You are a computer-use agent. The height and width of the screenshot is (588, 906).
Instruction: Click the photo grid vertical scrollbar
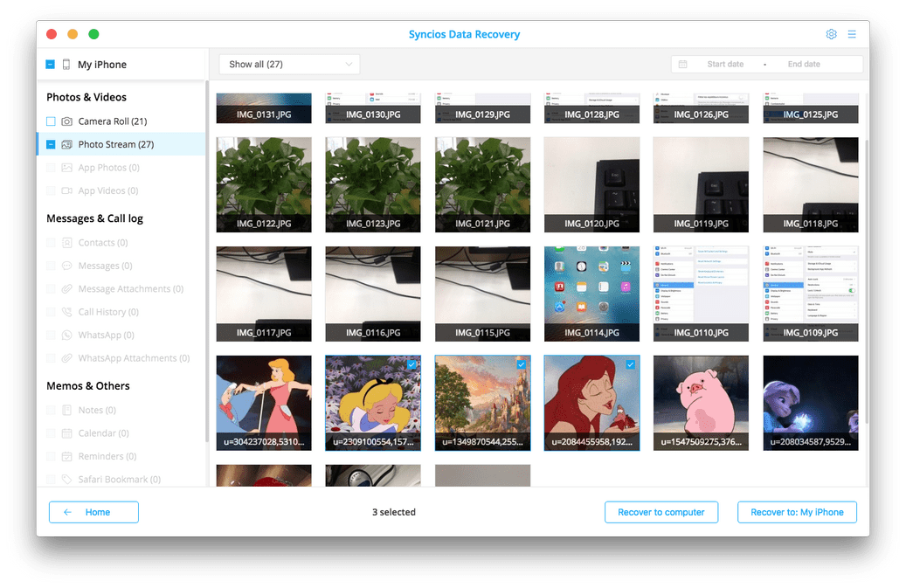point(867,283)
